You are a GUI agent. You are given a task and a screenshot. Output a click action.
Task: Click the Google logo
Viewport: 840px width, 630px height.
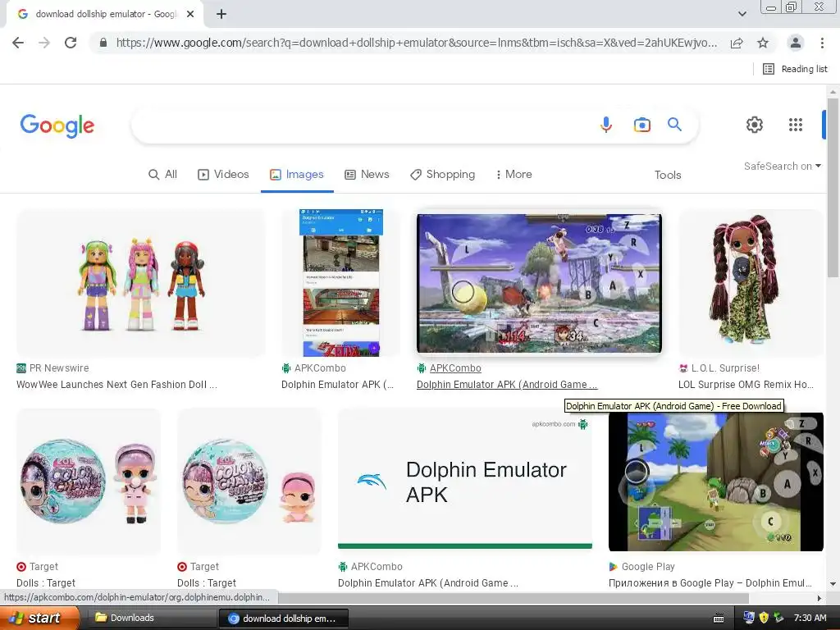[x=57, y=126]
